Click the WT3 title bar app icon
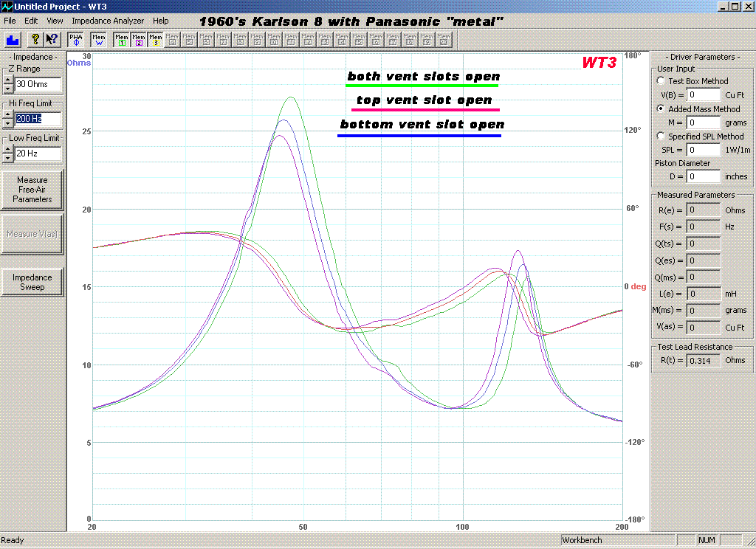Screen dimensions: 756x549 tap(7, 6)
